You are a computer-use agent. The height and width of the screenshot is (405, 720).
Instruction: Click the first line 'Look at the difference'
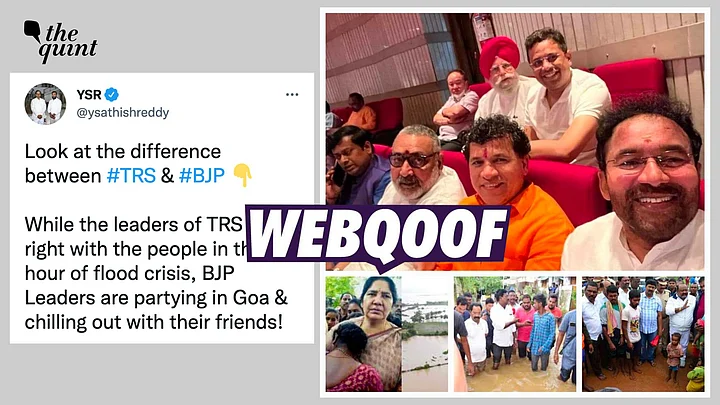pyautogui.click(x=123, y=151)
